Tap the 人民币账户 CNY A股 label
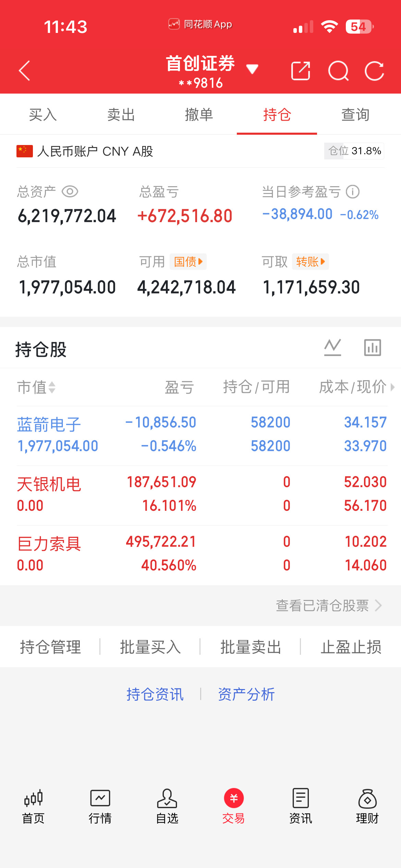Image resolution: width=401 pixels, height=868 pixels. point(95,151)
